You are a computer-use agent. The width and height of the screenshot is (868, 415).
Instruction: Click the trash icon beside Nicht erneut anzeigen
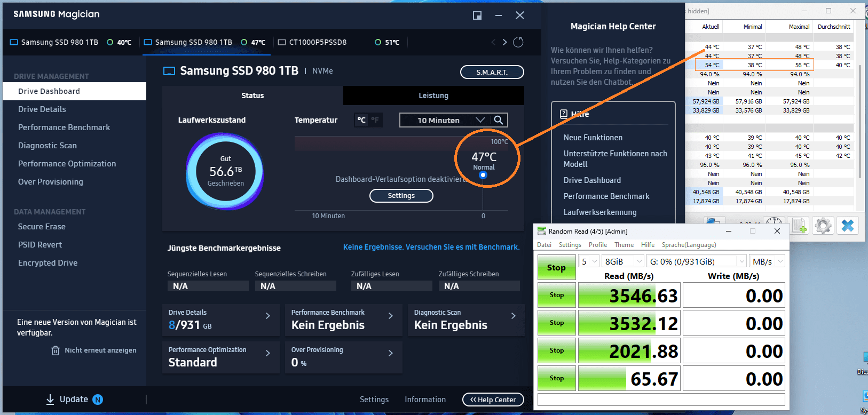tap(56, 350)
